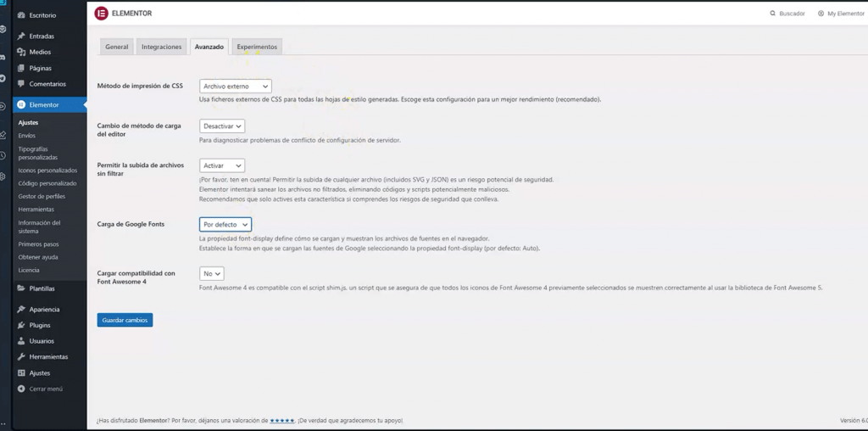Screen dimensions: 868x431
Task: Click the Apariencia paintbrush icon
Action: point(21,309)
